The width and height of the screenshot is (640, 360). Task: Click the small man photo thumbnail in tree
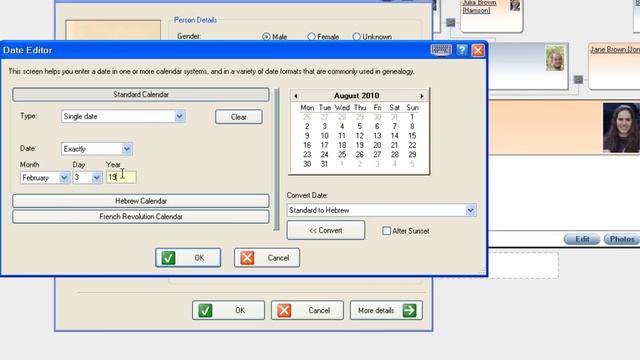(555, 58)
